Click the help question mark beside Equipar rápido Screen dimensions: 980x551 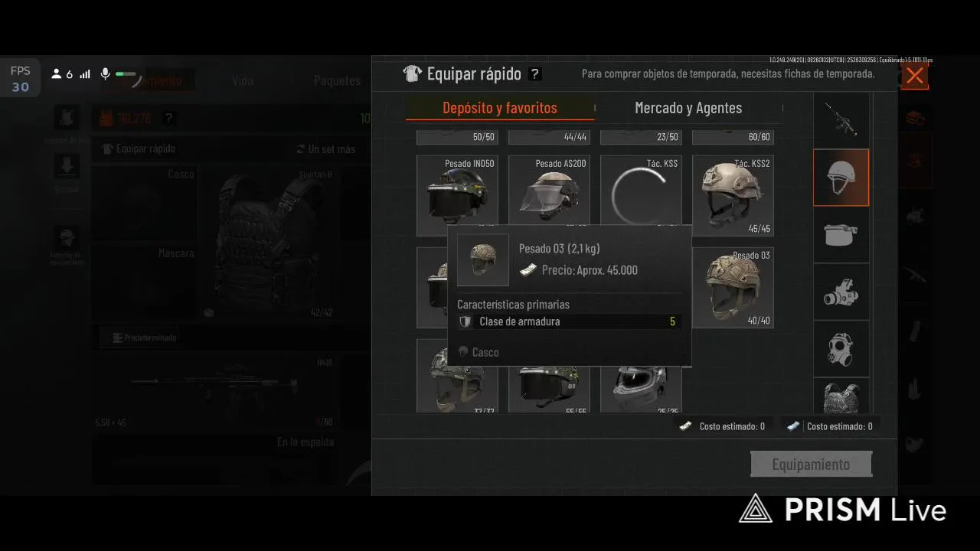point(535,74)
